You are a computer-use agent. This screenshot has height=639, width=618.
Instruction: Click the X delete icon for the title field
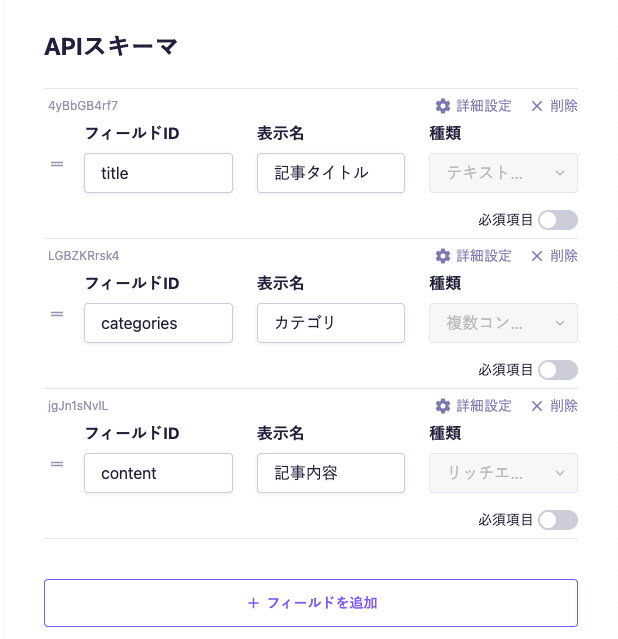click(537, 106)
